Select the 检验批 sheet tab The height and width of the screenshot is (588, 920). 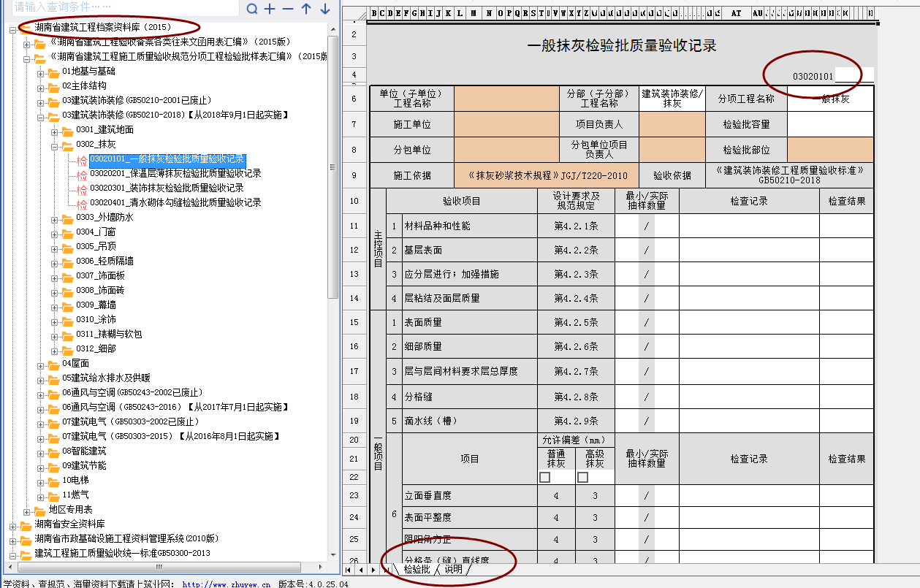click(417, 570)
